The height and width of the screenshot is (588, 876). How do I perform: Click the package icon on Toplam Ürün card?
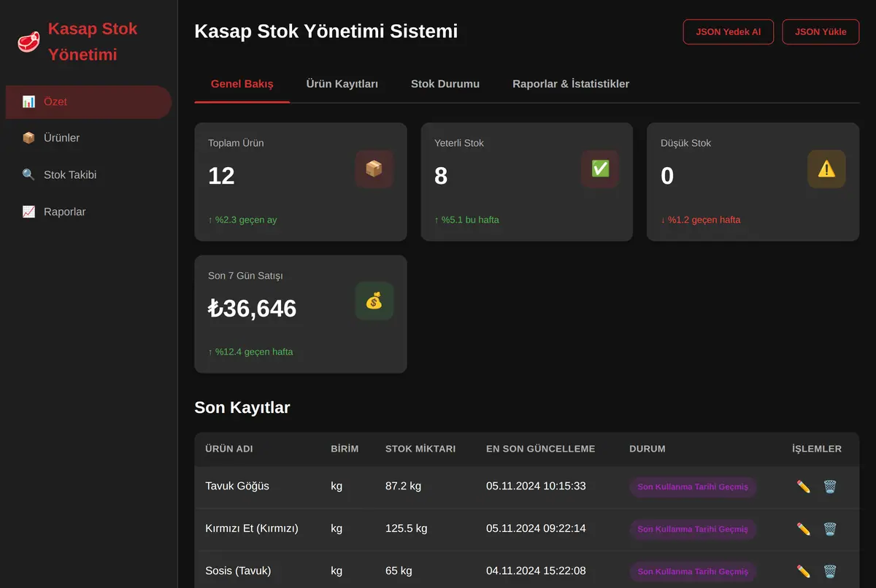click(374, 169)
